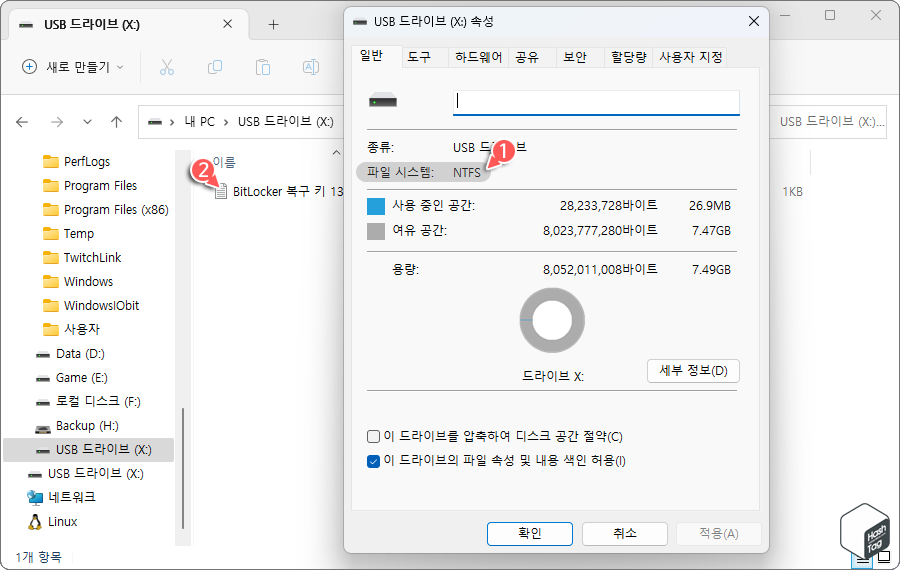Screen dimensions: 900x570
Task: Switch to the 하드웨어 tab
Action: click(x=478, y=57)
